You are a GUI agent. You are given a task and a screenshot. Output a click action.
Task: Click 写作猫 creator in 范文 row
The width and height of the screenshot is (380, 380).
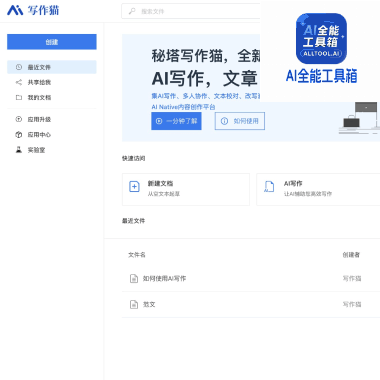click(352, 304)
